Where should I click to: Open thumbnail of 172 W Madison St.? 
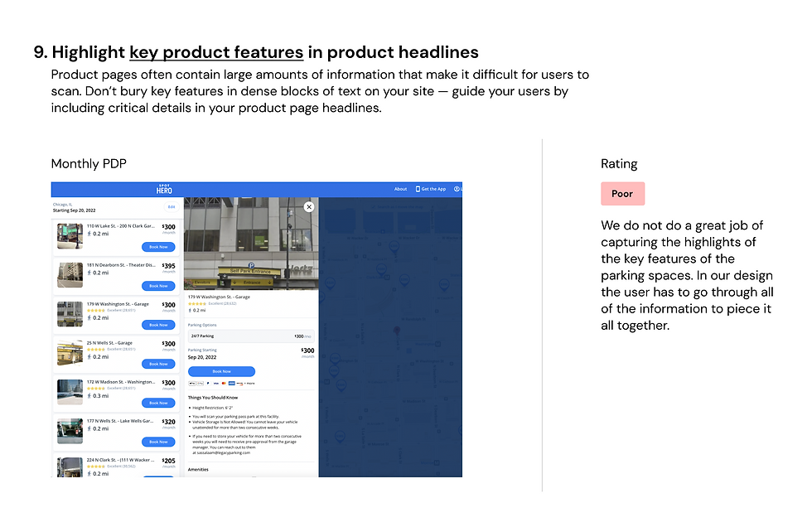70,392
